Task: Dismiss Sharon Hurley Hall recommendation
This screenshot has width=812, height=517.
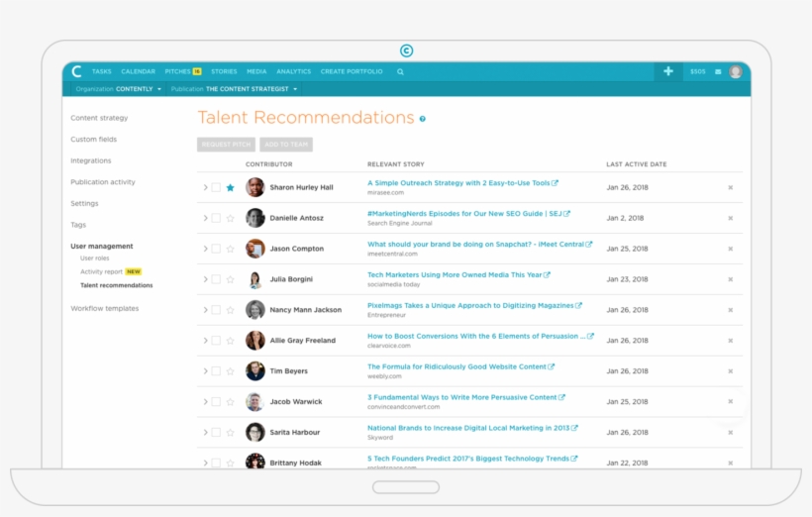Action: pos(730,187)
